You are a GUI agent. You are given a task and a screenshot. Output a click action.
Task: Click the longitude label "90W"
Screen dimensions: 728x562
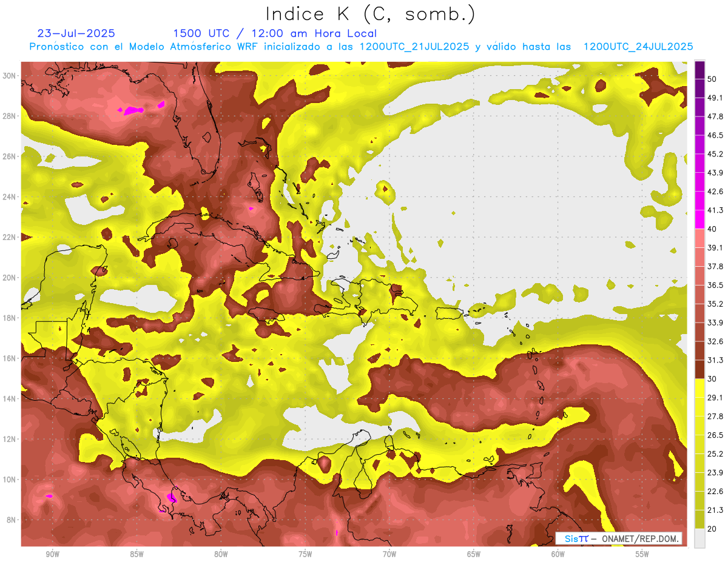click(52, 554)
